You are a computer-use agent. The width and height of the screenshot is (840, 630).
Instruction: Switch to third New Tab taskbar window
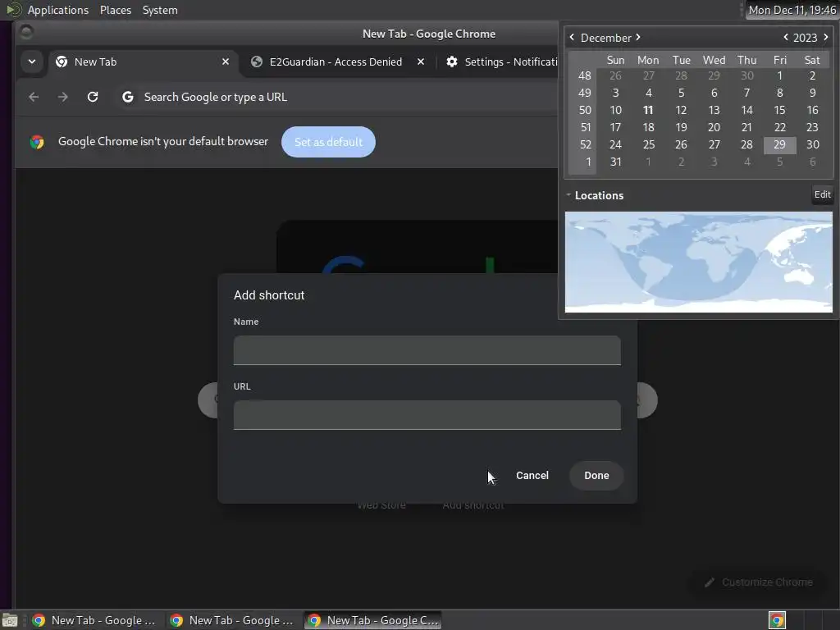373,620
